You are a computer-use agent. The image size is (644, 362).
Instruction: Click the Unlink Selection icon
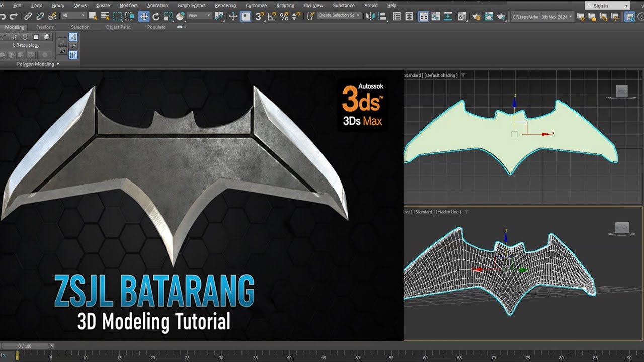[x=40, y=16]
